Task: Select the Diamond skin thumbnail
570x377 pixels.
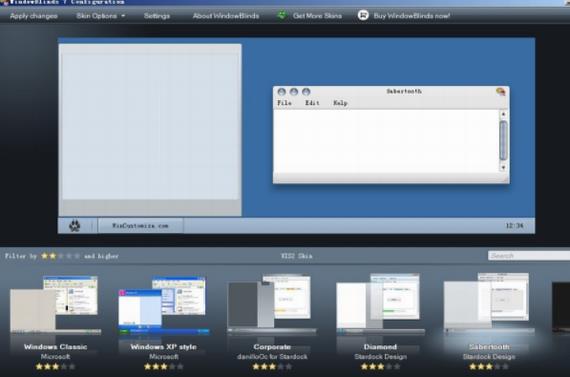Action: pyautogui.click(x=380, y=303)
